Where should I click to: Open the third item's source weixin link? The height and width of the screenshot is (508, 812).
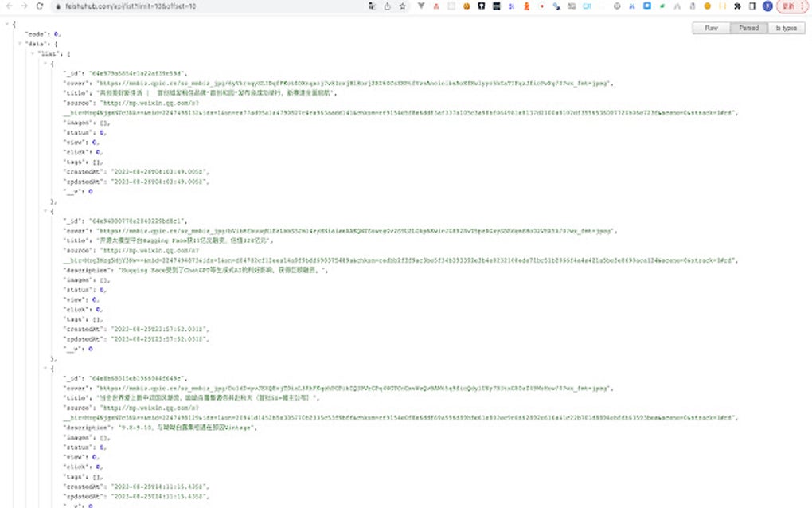point(399,412)
